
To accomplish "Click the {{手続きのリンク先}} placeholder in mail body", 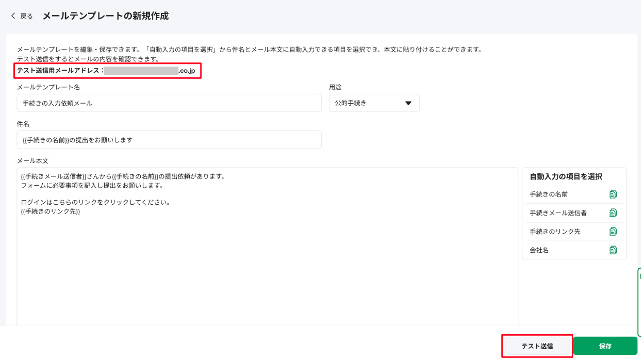I will 51,211.
